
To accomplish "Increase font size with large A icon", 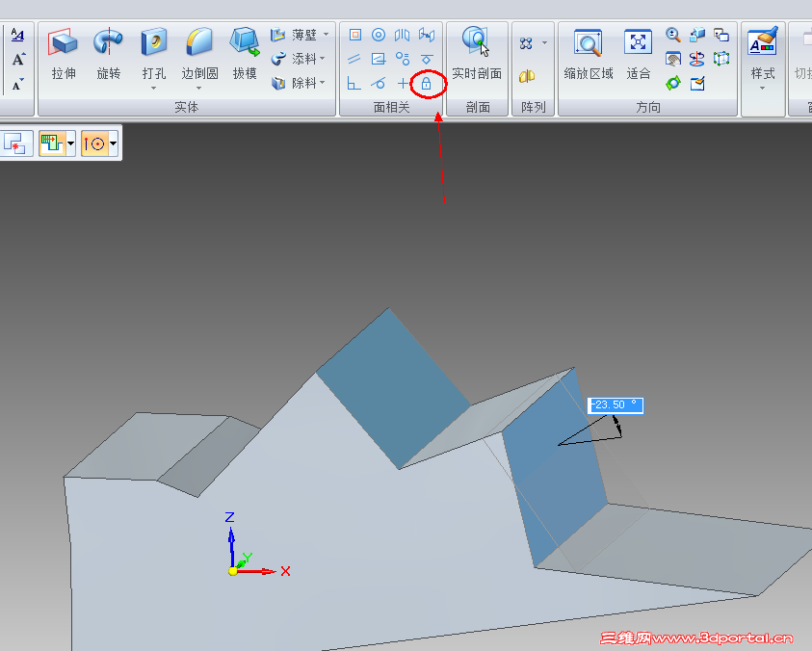I will click(18, 59).
